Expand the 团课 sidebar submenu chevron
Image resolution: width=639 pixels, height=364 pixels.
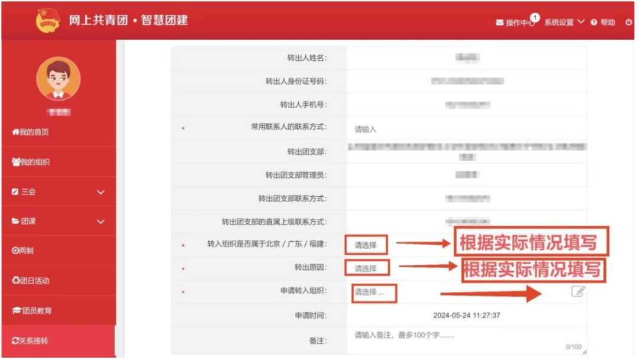click(101, 222)
